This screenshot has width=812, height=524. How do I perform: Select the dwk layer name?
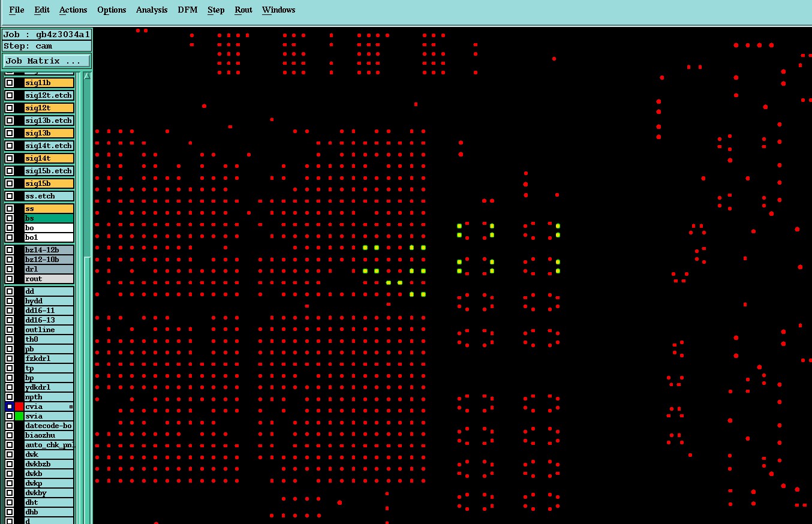point(49,454)
